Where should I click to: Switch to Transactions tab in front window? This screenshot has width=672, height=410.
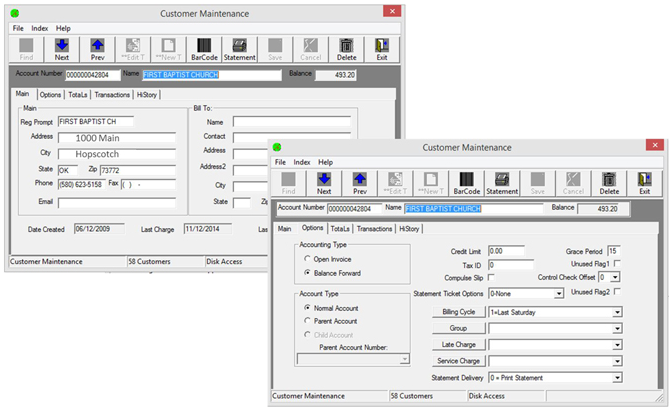pyautogui.click(x=374, y=229)
